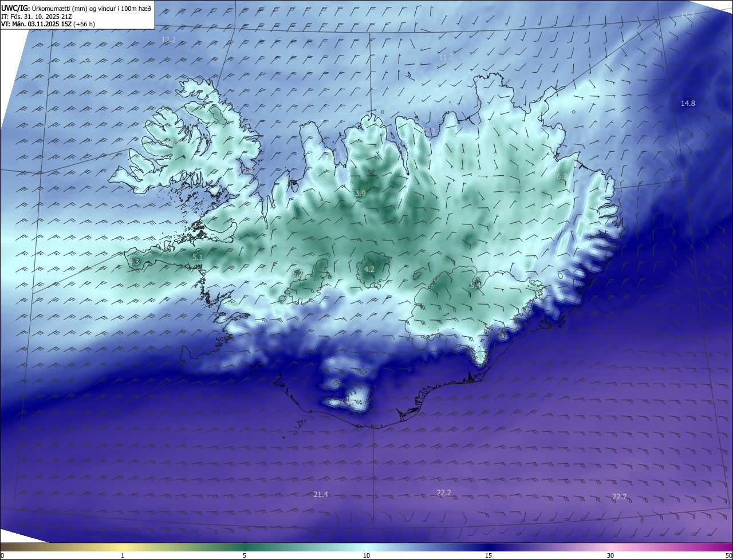Click the 5.1 value on Snæfellsnes peninsula
The image size is (733, 560).
click(198, 258)
